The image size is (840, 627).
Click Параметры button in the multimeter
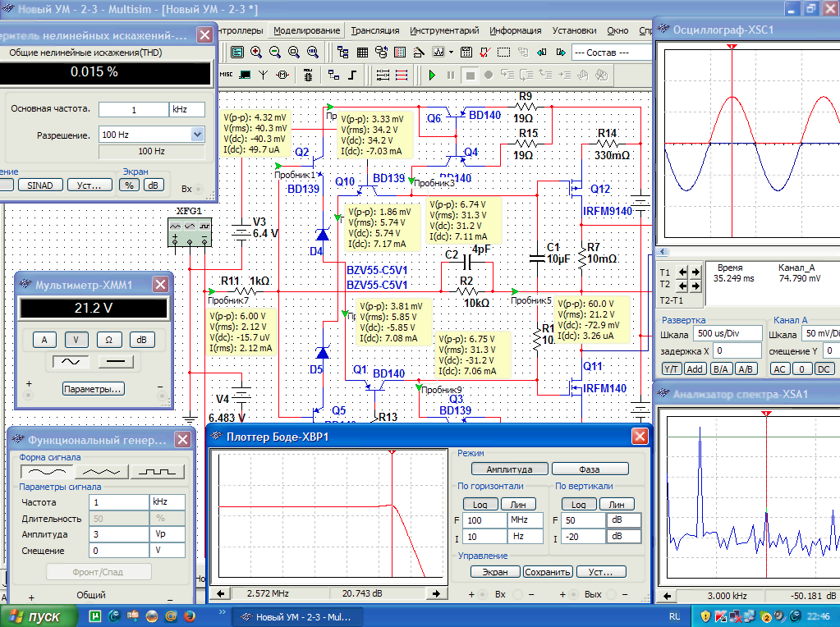pyautogui.click(x=94, y=389)
